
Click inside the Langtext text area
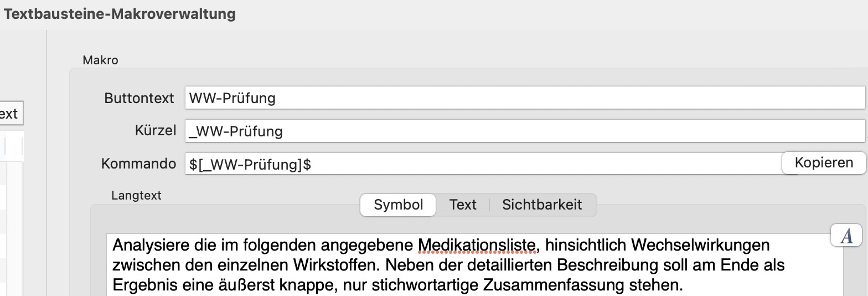(475, 264)
